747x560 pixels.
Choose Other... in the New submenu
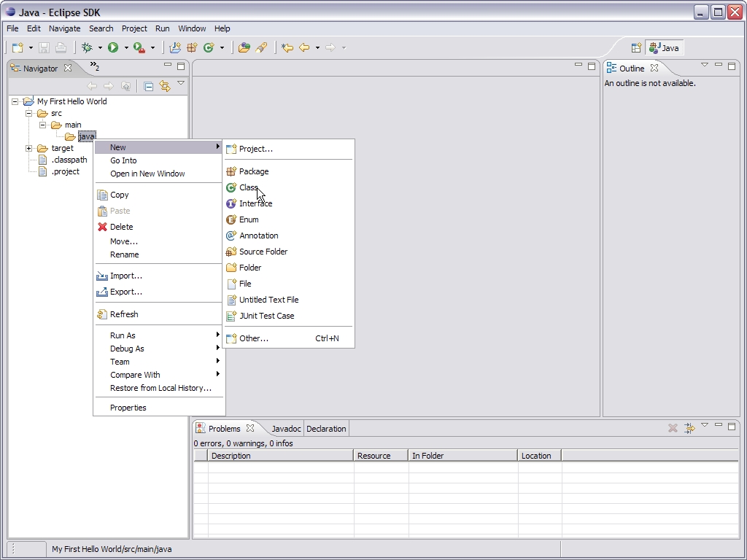pyautogui.click(x=289, y=338)
